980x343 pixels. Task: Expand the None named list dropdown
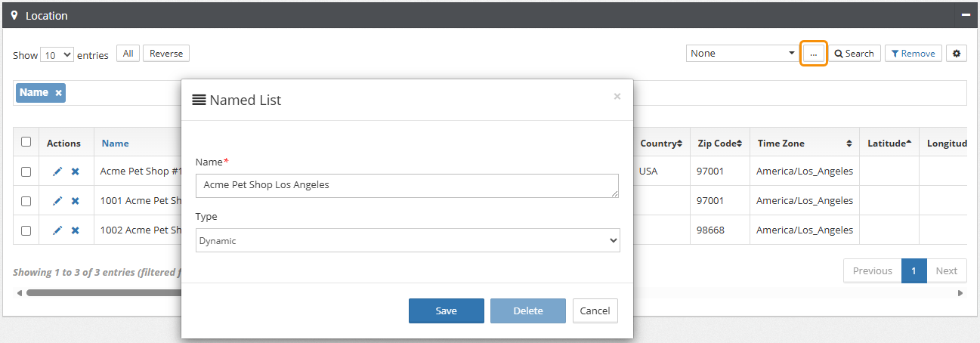[x=743, y=54]
